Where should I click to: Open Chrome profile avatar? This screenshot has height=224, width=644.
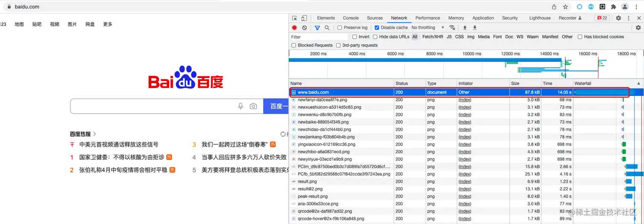pos(625,7)
